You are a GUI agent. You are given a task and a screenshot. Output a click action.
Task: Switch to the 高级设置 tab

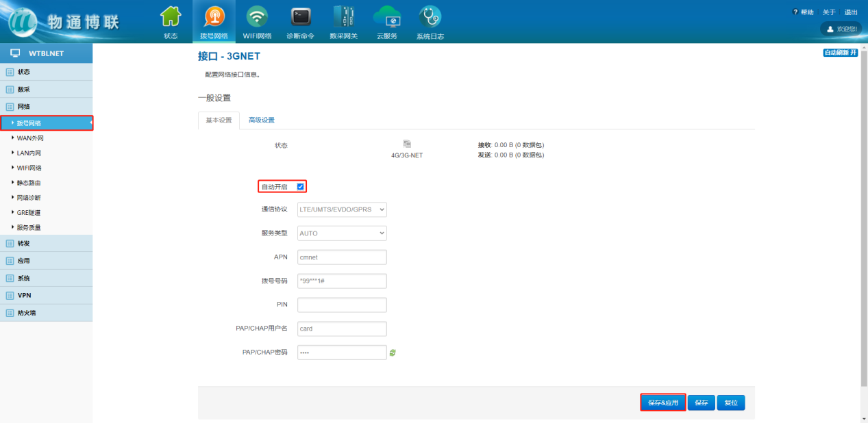(x=261, y=120)
